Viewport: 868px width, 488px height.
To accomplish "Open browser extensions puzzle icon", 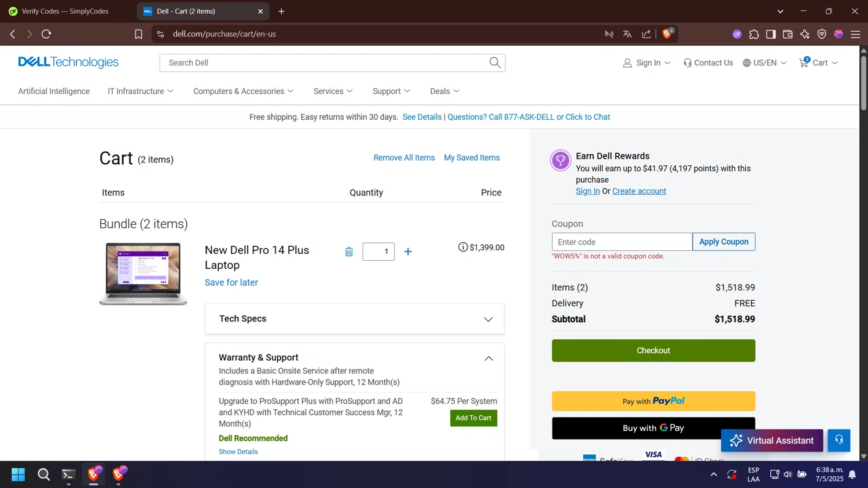I will coord(754,34).
